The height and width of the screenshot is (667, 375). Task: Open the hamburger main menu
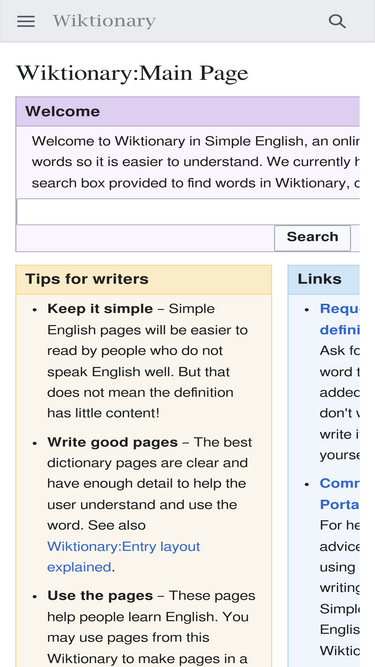(x=26, y=21)
